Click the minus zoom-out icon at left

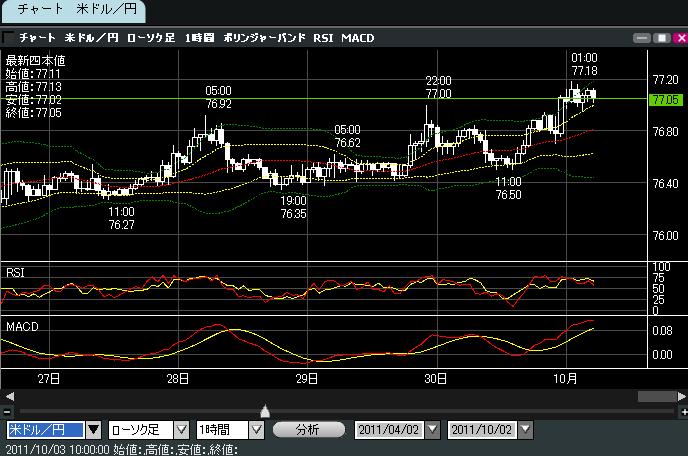tap(7, 410)
